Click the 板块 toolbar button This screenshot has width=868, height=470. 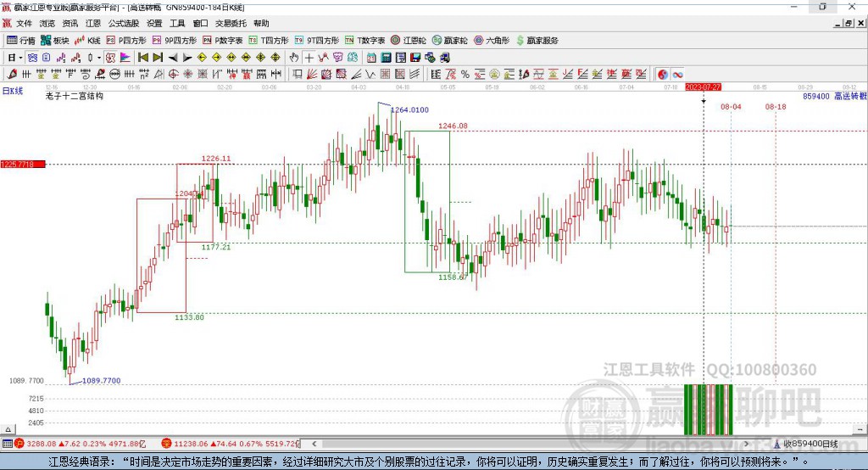(55, 41)
